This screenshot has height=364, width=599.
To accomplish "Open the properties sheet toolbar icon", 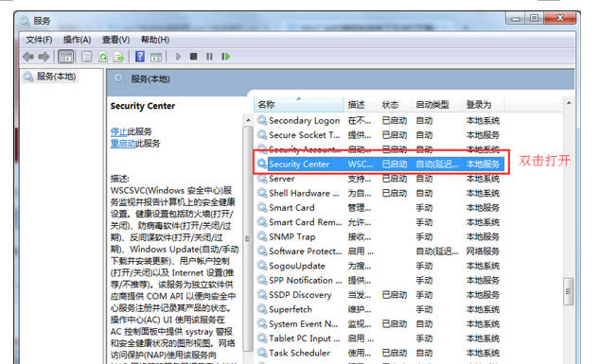I will point(87,57).
